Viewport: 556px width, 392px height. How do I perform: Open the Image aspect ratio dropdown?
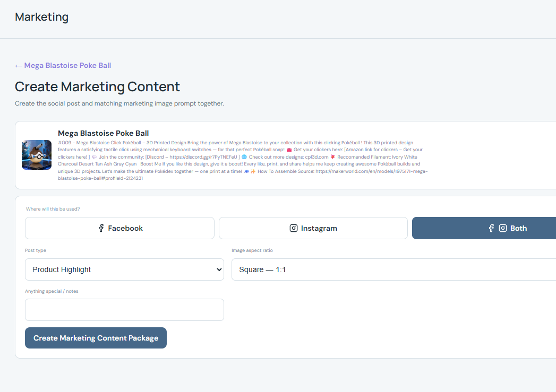point(394,269)
